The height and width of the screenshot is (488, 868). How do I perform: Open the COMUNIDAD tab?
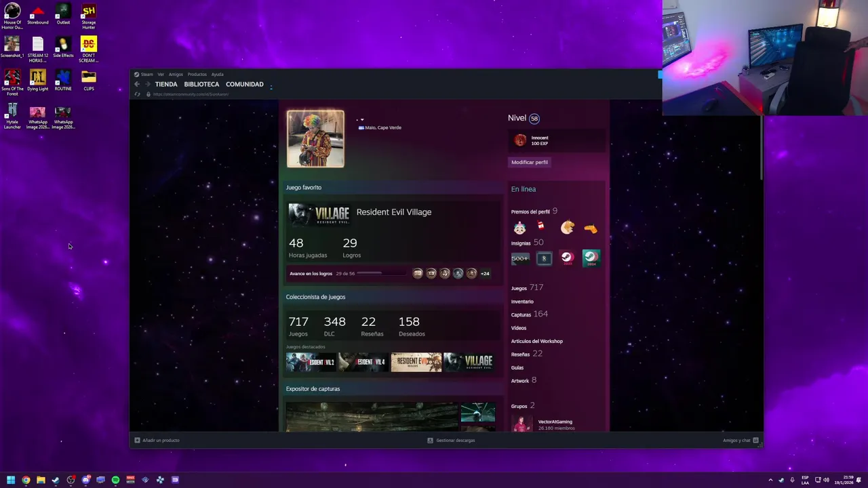pos(245,84)
